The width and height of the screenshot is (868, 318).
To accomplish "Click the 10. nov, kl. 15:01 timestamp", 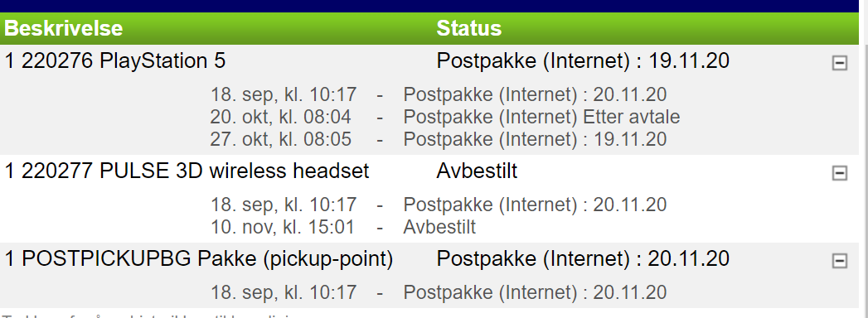I will (282, 227).
